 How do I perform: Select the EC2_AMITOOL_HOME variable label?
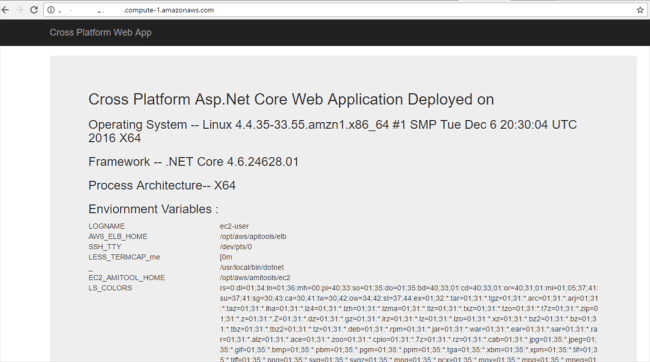[126, 278]
